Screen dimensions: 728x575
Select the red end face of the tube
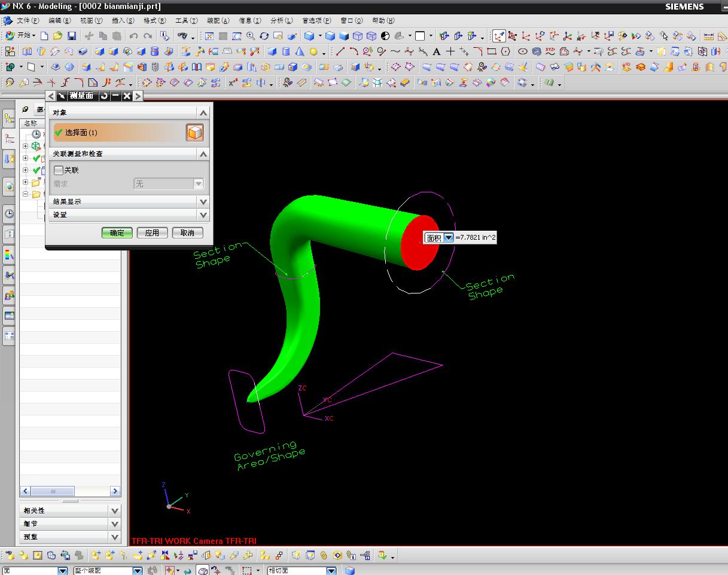[420, 243]
